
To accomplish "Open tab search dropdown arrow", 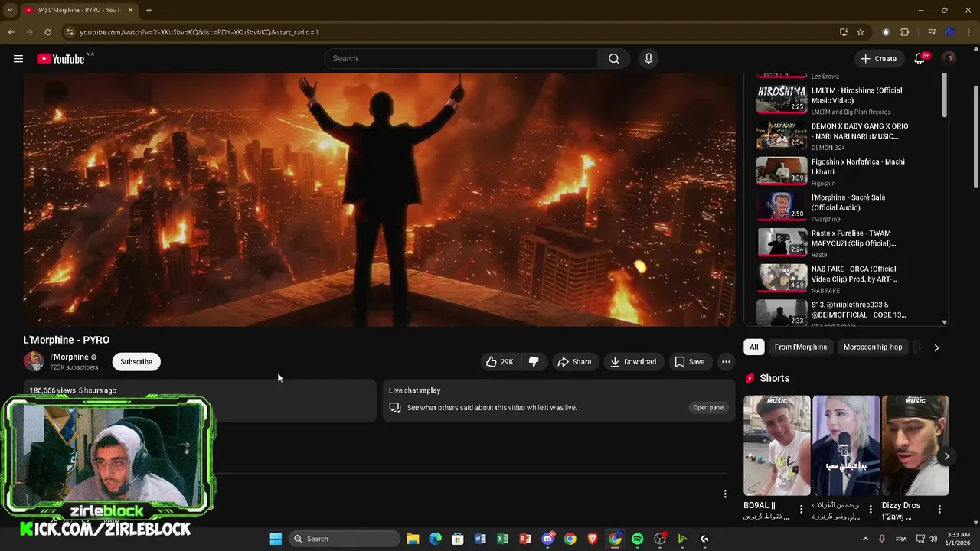I will click(10, 10).
